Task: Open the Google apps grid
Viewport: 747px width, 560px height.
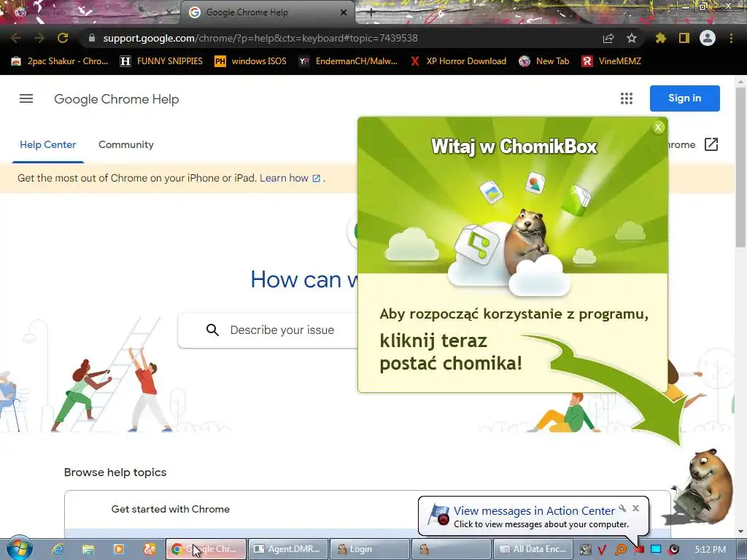Action: click(x=627, y=98)
